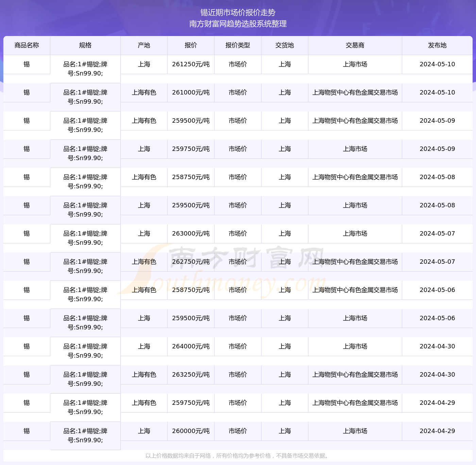Click the trader name in the 263250元/吨 row
Image resolution: width=476 pixels, height=465 pixels.
click(x=355, y=375)
